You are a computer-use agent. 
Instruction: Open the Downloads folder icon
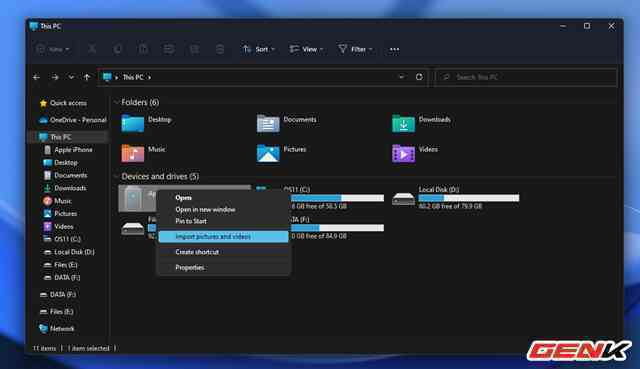point(403,124)
